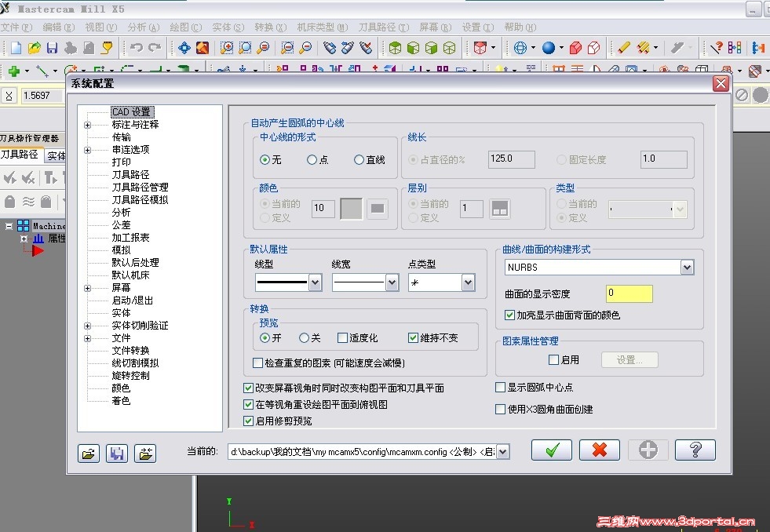The image size is (770, 532).
Task: Click the grey plus apply button
Action: 648,450
